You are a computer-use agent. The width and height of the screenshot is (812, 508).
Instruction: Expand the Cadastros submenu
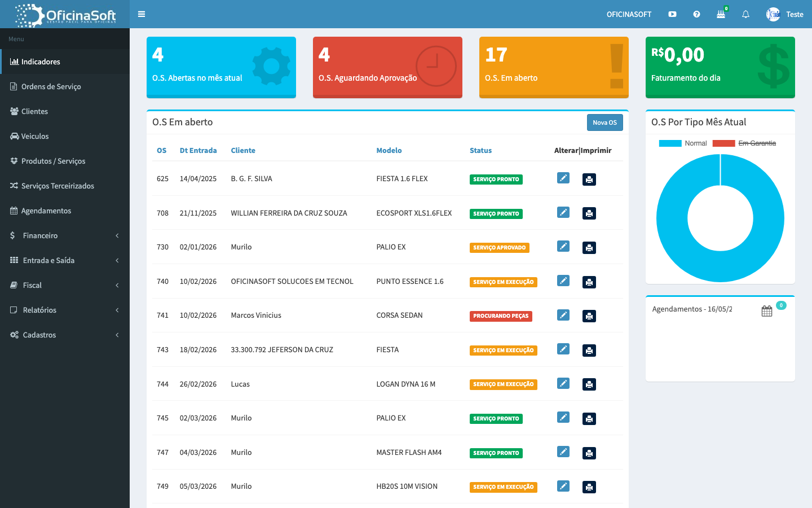pos(65,335)
